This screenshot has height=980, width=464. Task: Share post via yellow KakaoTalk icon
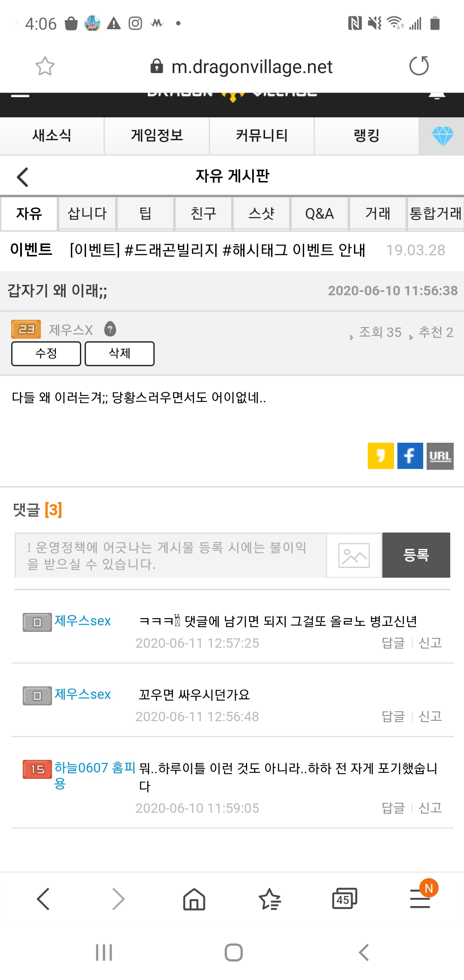tap(381, 456)
